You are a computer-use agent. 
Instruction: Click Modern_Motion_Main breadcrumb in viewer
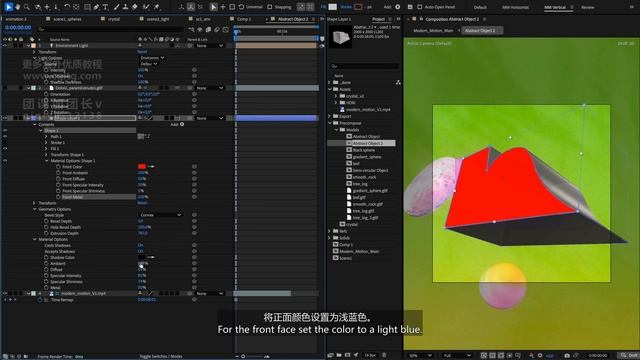(433, 31)
